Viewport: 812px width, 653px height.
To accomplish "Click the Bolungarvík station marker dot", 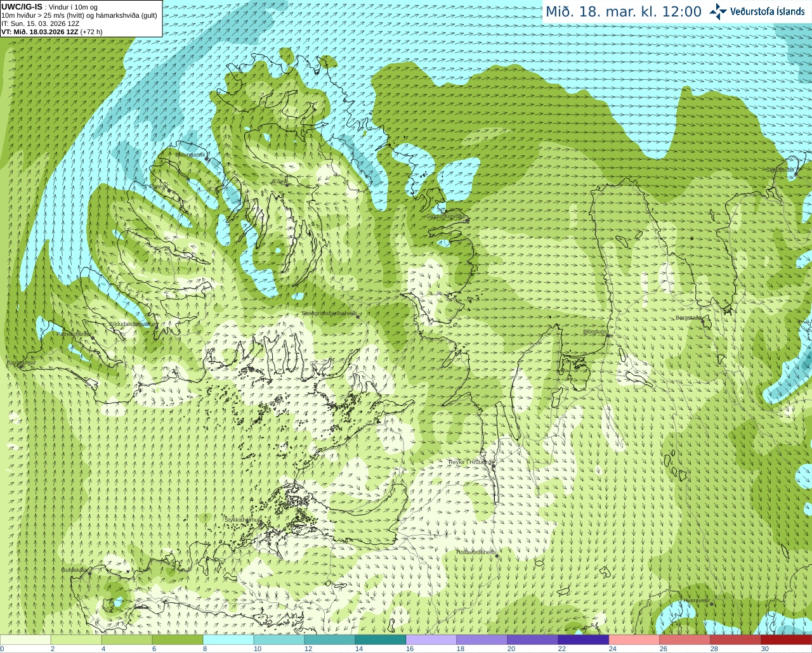I will point(207,158).
